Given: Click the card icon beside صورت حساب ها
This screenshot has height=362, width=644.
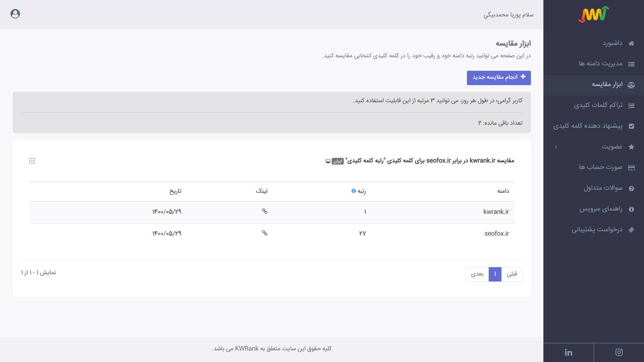Looking at the screenshot, I should [x=631, y=168].
